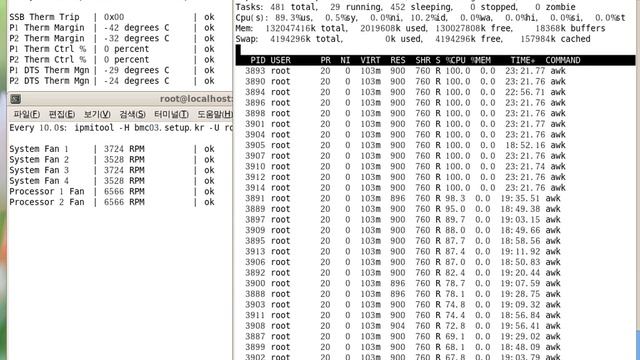The height and width of the screenshot is (360, 640).
Task: Click the P1 DTS Therm Mgn line
Action: 112,70
